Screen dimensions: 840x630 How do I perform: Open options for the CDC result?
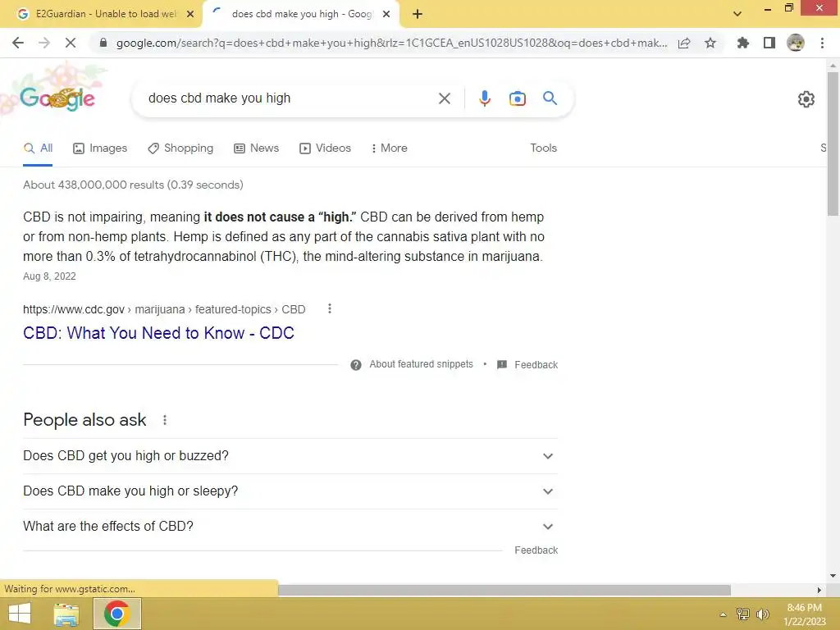coord(330,308)
